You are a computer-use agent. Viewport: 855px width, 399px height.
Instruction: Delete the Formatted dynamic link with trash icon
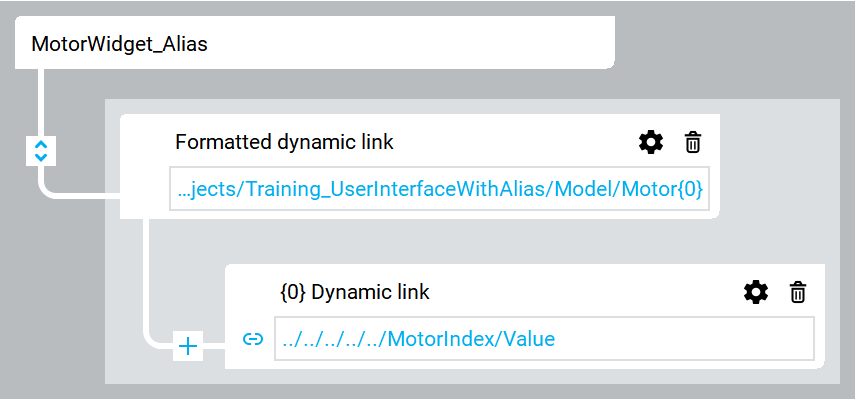[x=693, y=143]
